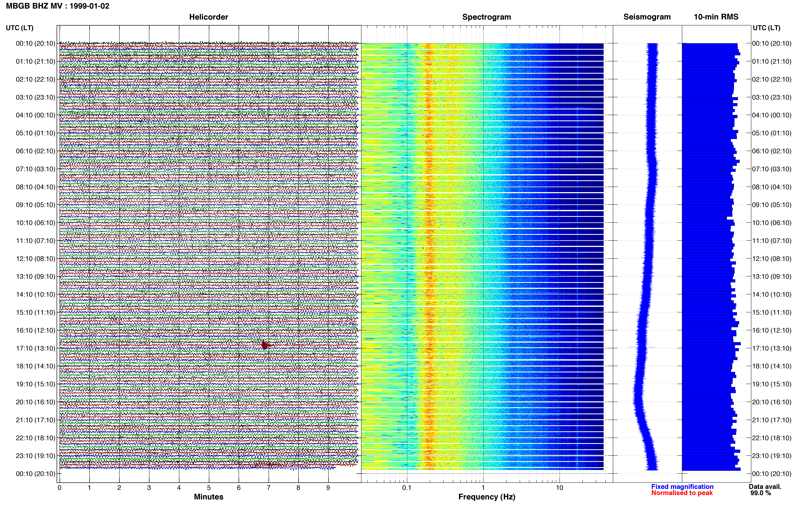
Task: Click the 19:10 (15:10) time label on the RMS axis
Action: pos(772,384)
